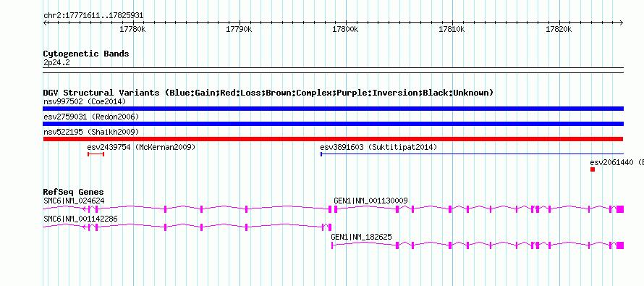The image size is (644, 286).
Task: Select small red esv2439754 McKernan2009 variant glyph
Action: point(96,154)
